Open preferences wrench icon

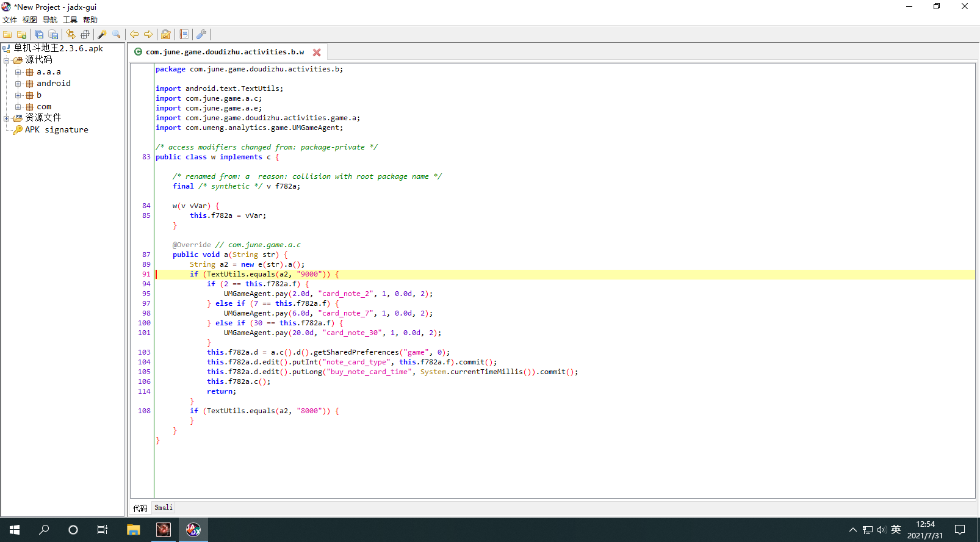tap(201, 34)
